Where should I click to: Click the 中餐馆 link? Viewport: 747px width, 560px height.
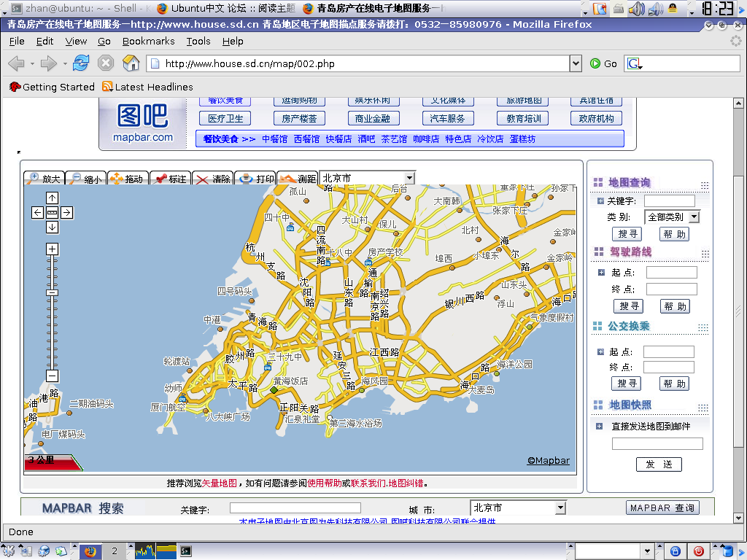coord(274,139)
